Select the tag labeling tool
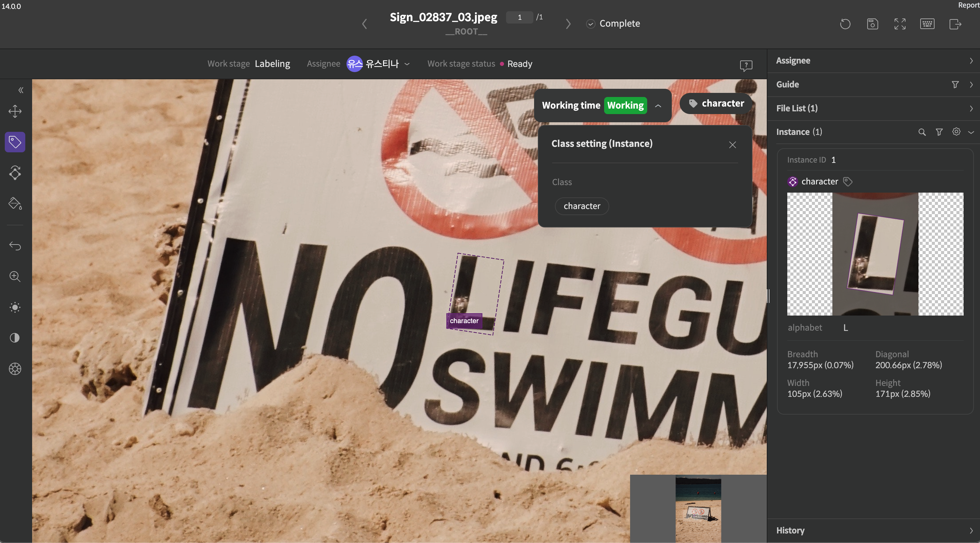 pos(15,142)
